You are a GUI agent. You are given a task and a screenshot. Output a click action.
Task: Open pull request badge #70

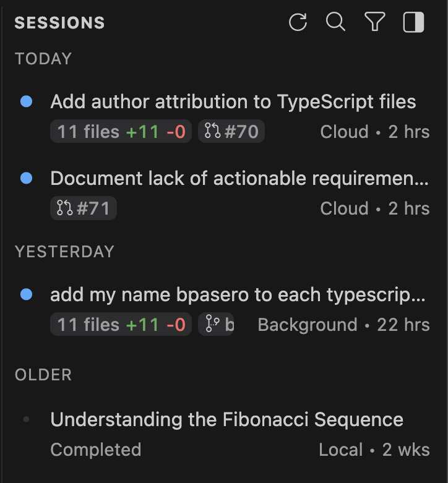coord(231,132)
